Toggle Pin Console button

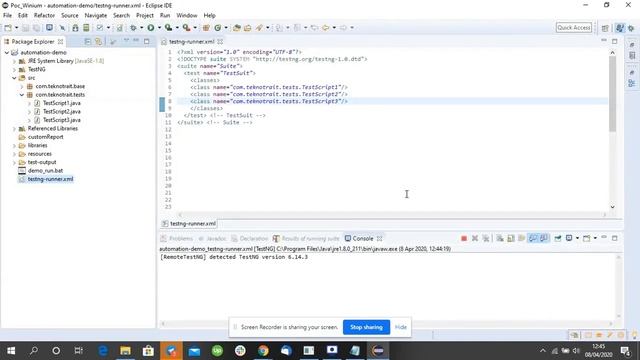click(x=558, y=238)
